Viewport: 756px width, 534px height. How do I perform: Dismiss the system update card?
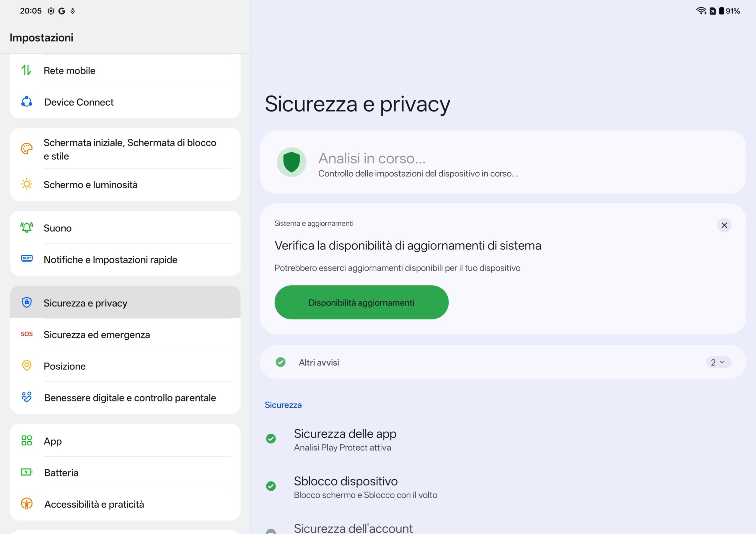(x=724, y=225)
